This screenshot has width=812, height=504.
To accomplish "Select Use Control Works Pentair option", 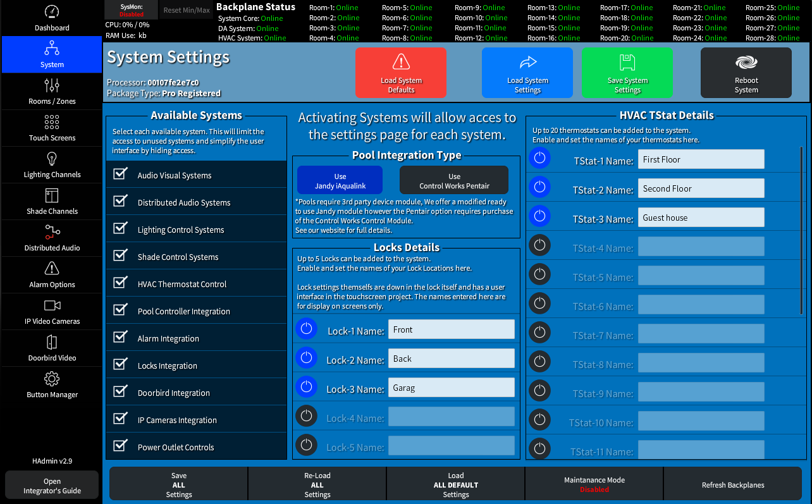I will [x=454, y=181].
